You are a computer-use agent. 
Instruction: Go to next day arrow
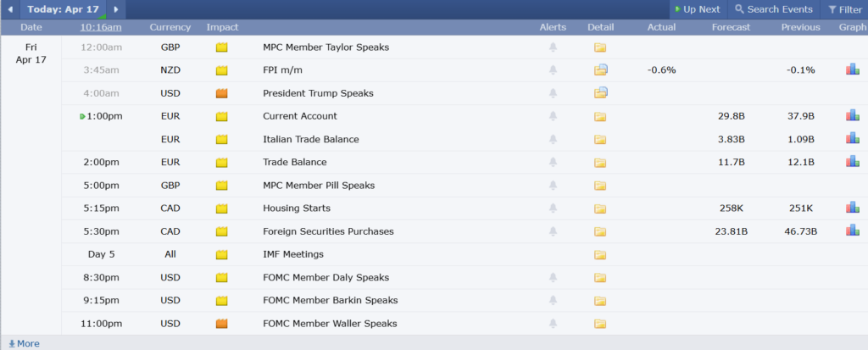(116, 9)
